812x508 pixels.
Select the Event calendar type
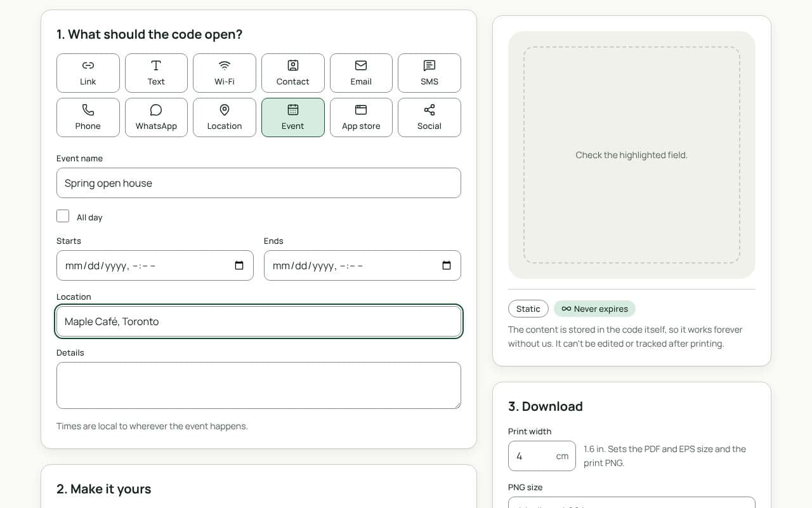click(293, 117)
